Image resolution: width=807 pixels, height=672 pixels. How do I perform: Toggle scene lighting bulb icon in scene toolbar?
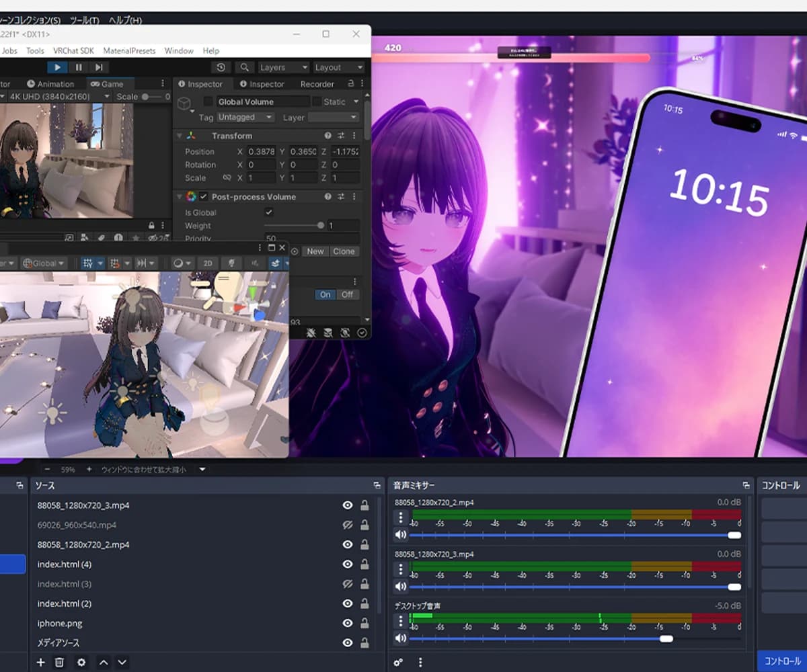(x=232, y=263)
